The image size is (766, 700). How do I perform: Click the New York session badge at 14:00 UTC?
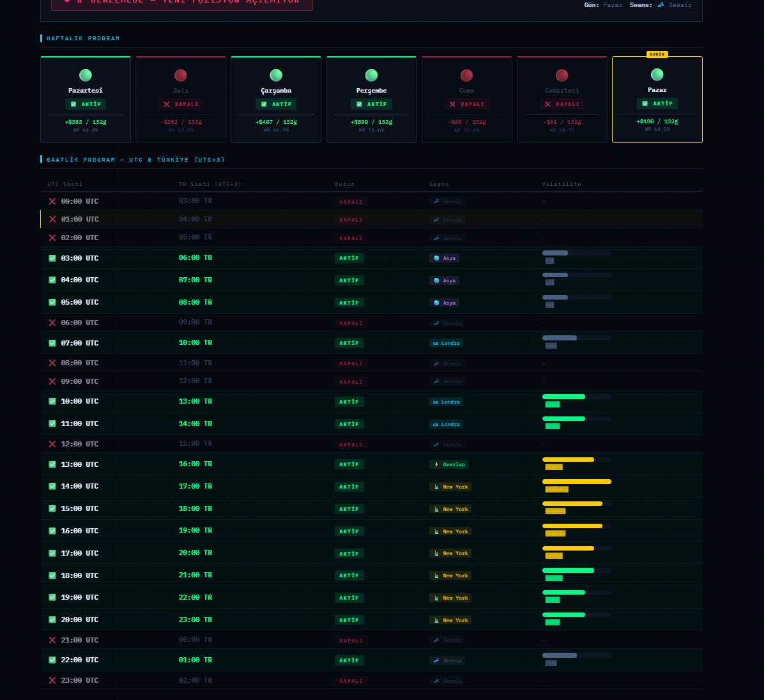pyautogui.click(x=450, y=487)
